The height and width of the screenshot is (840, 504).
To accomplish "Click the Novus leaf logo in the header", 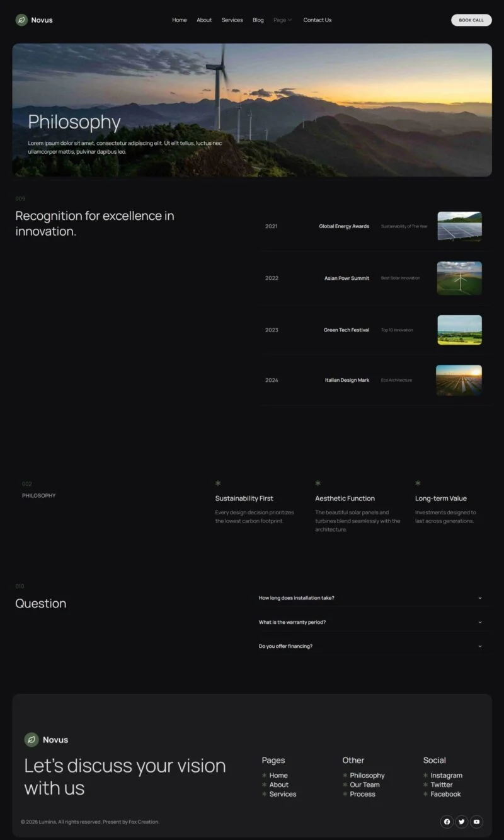I will click(21, 20).
